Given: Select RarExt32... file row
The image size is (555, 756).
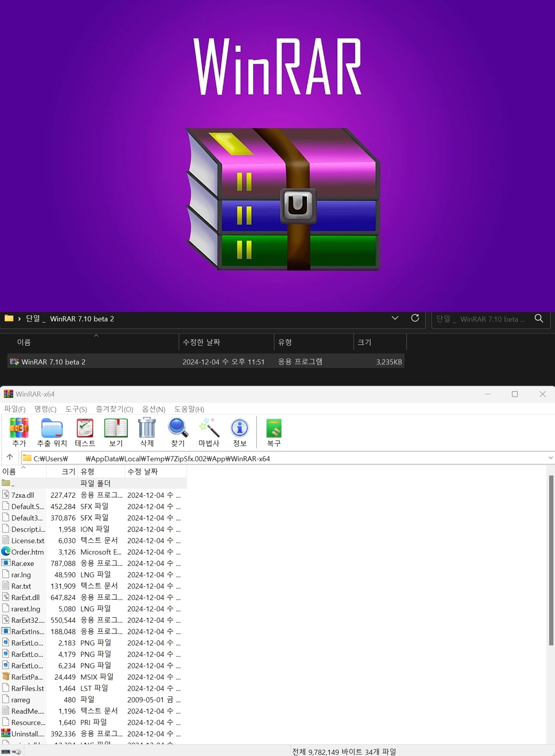Looking at the screenshot, I should click(93, 620).
